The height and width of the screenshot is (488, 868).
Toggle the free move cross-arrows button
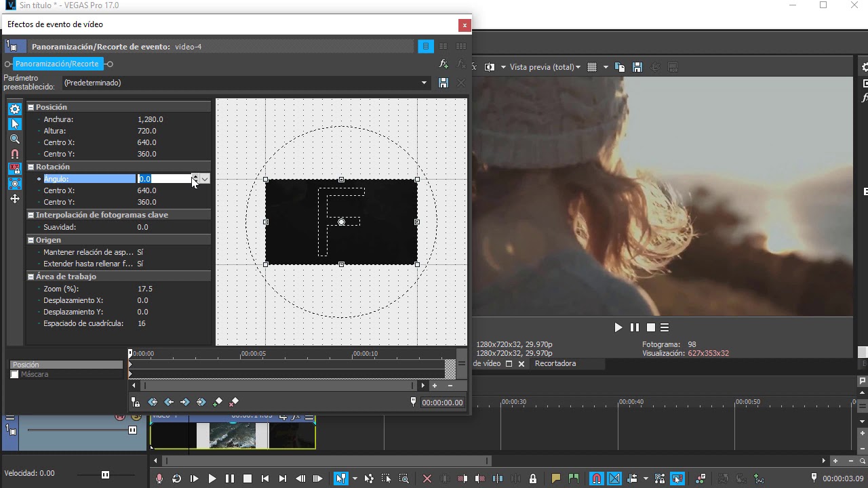[x=15, y=199]
